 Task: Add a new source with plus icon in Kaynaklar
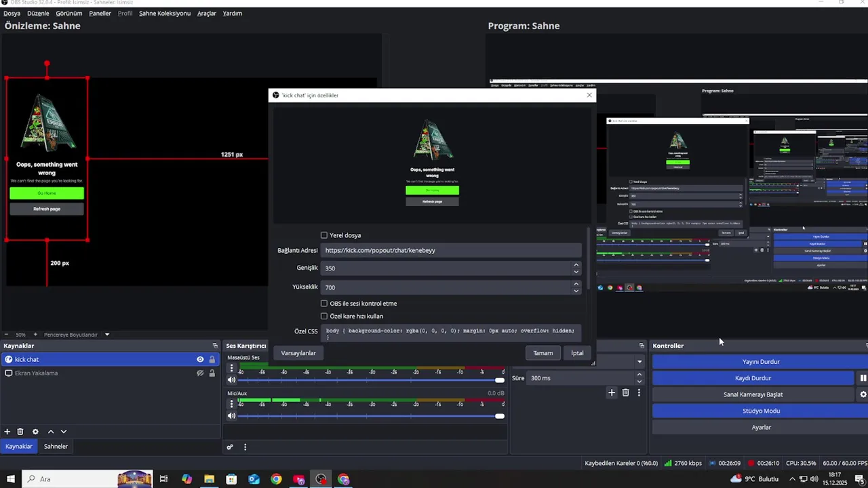[7, 432]
